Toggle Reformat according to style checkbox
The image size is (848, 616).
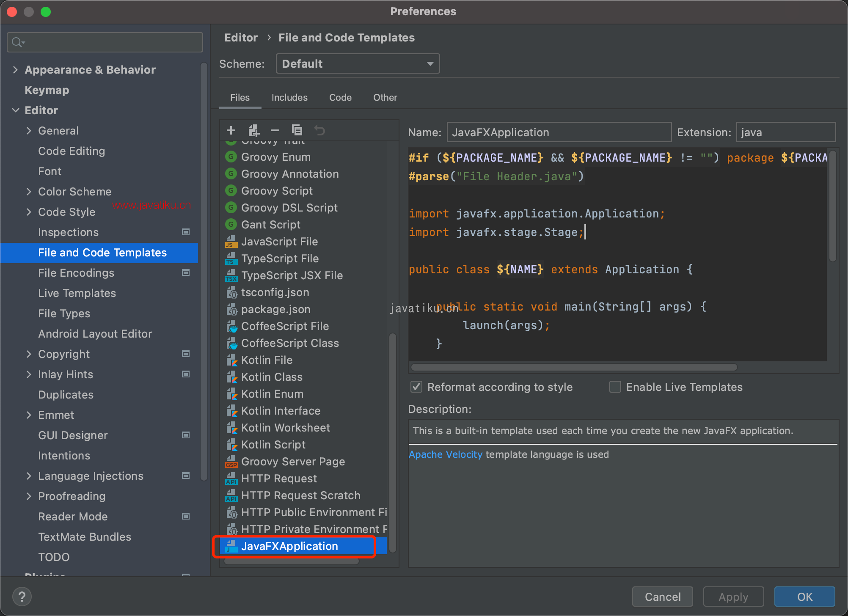point(416,387)
